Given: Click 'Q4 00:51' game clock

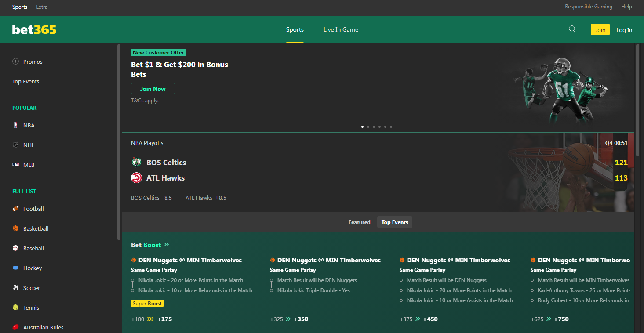Looking at the screenshot, I should tap(616, 143).
